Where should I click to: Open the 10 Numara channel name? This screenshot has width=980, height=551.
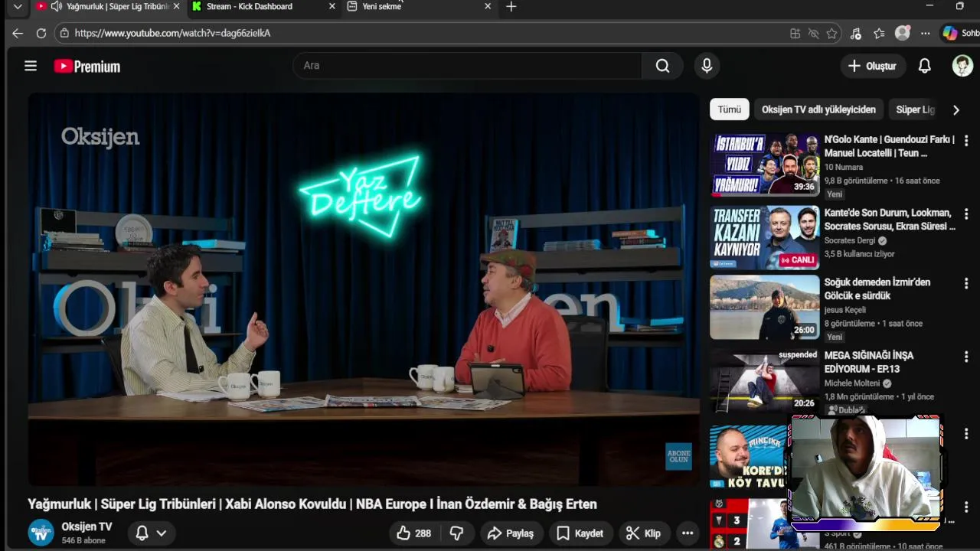(844, 167)
